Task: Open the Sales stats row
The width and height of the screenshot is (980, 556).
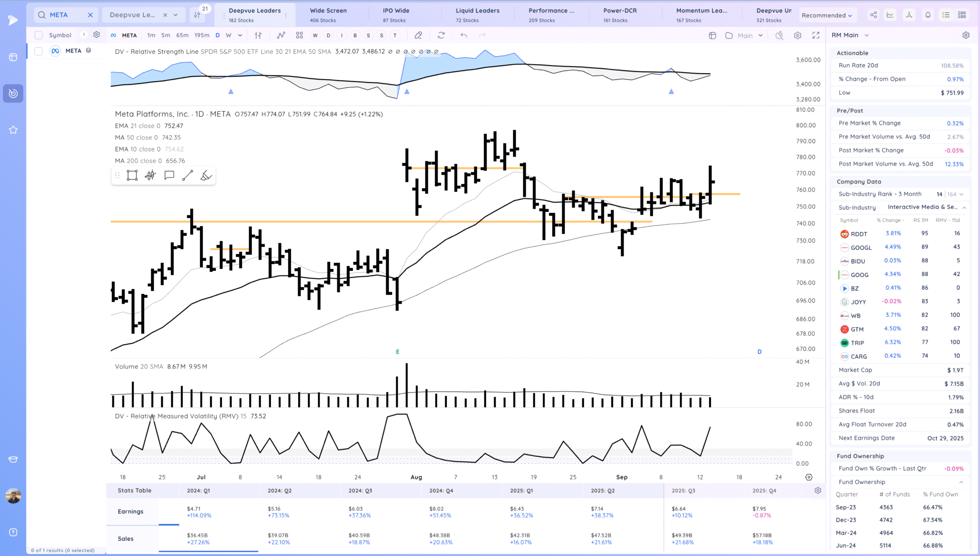Action: tap(126, 539)
